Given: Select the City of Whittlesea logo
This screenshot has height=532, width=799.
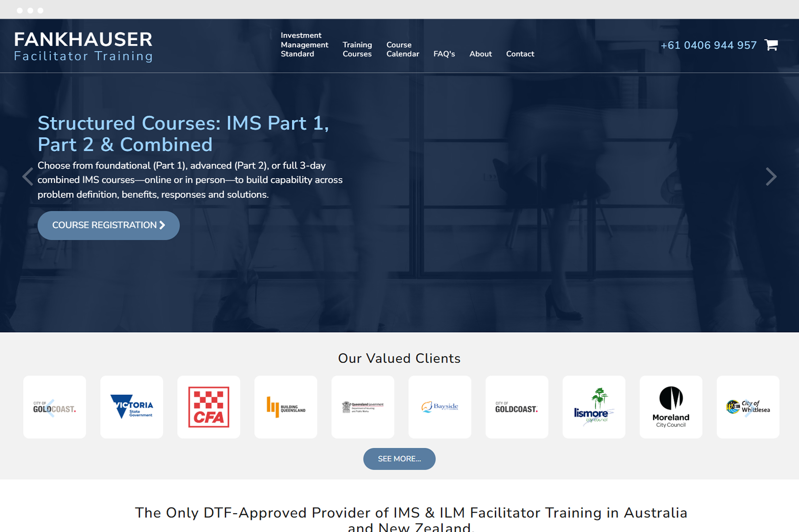Looking at the screenshot, I should [x=747, y=407].
